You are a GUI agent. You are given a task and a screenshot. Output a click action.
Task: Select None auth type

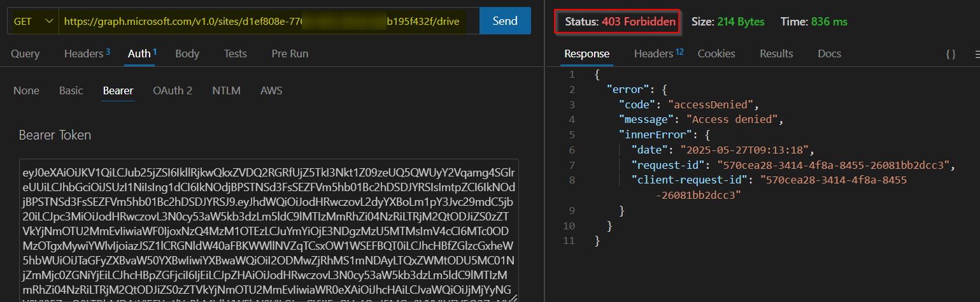pos(26,90)
